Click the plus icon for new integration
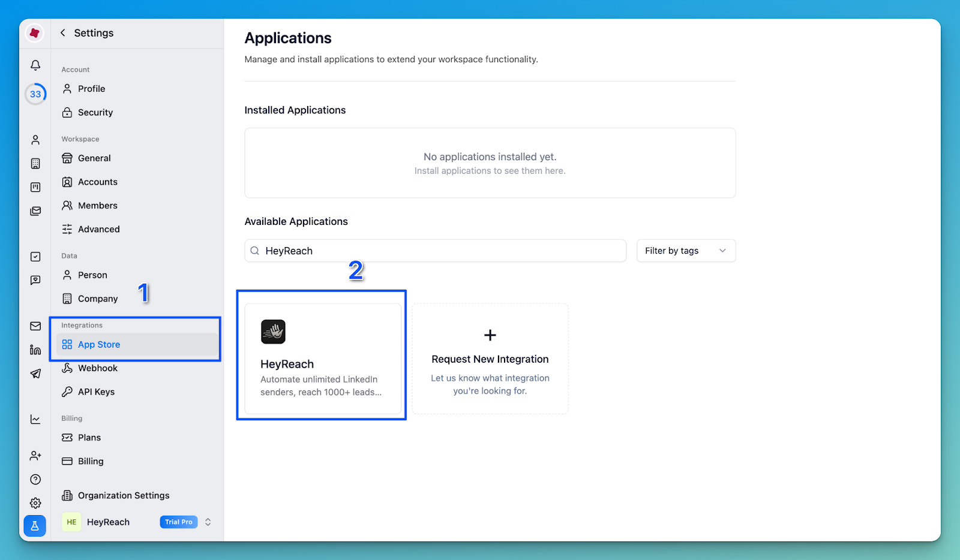Viewport: 960px width, 560px height. (490, 335)
